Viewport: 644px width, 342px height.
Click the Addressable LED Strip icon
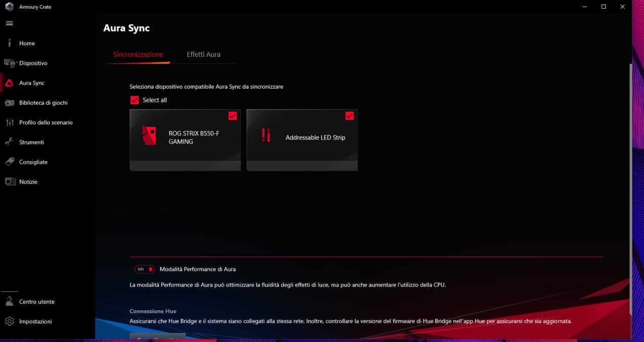click(x=266, y=135)
